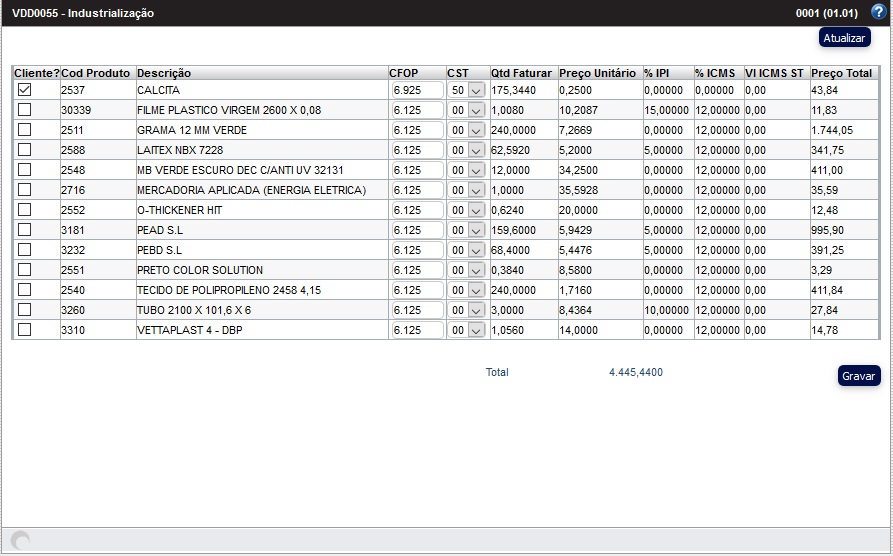
Task: Tick the Cliente checkbox for VETTAPLAST 4 - DBP
Action: point(25,330)
